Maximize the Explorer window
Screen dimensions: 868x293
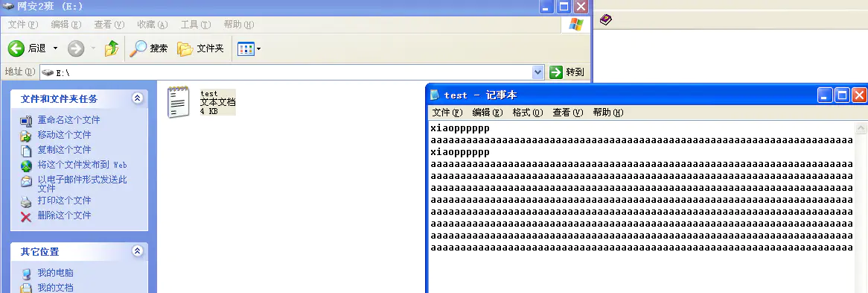(x=564, y=7)
